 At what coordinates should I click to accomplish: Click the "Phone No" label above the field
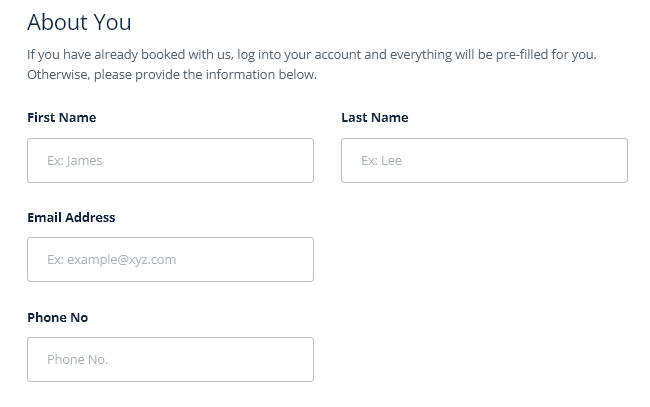tap(58, 317)
